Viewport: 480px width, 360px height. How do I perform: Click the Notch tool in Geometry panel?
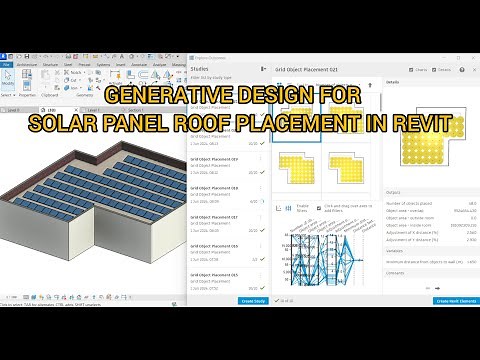pos(73,72)
